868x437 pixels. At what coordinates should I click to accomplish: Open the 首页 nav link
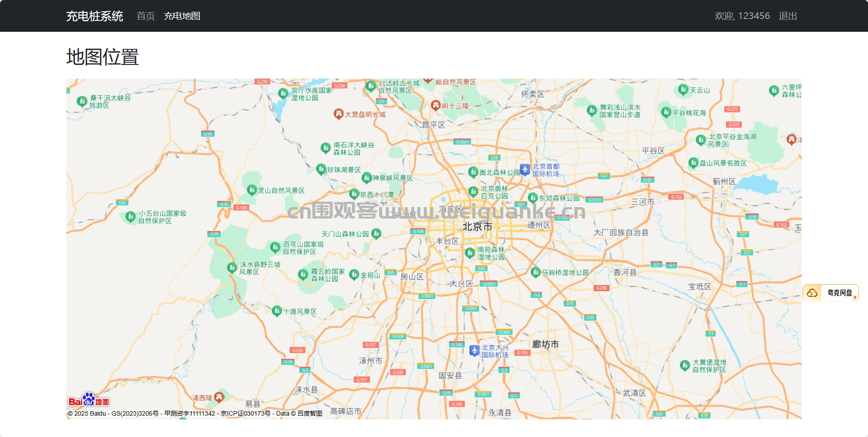146,16
